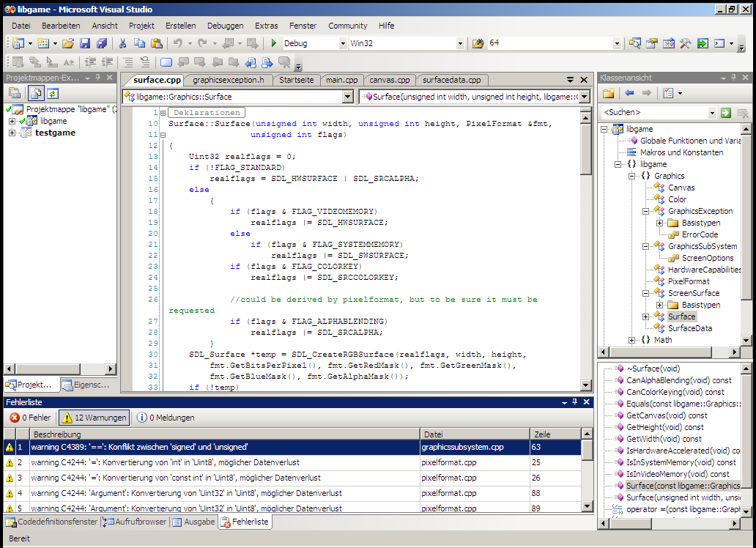This screenshot has height=548, width=756.
Task: Open a file with the Open folder icon
Action: [x=68, y=43]
